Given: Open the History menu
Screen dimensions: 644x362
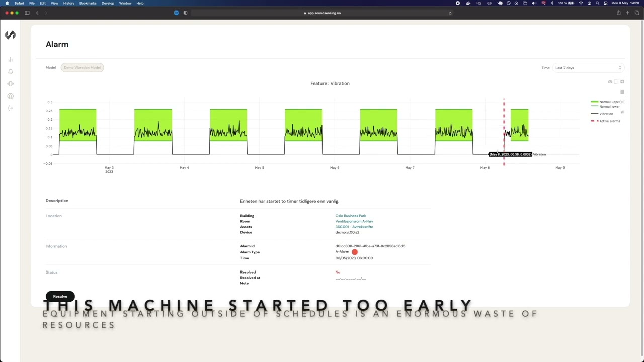Looking at the screenshot, I should click(x=69, y=3).
